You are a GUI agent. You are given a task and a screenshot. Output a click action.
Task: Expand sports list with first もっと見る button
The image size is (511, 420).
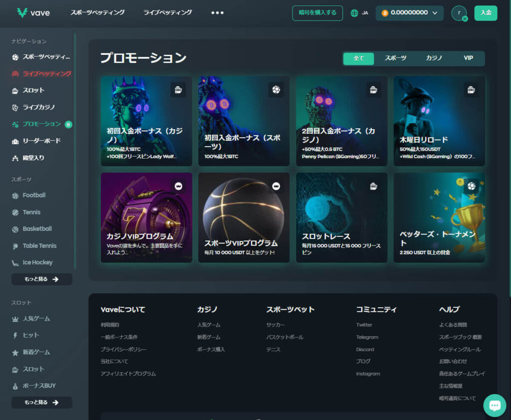coord(42,279)
